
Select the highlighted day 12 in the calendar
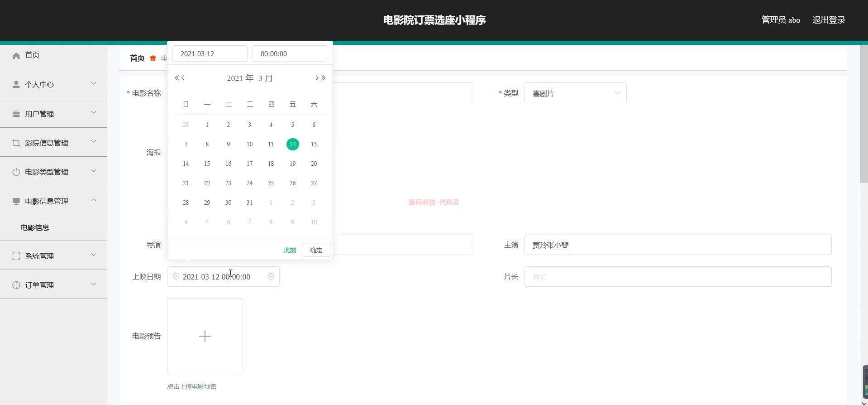[292, 144]
